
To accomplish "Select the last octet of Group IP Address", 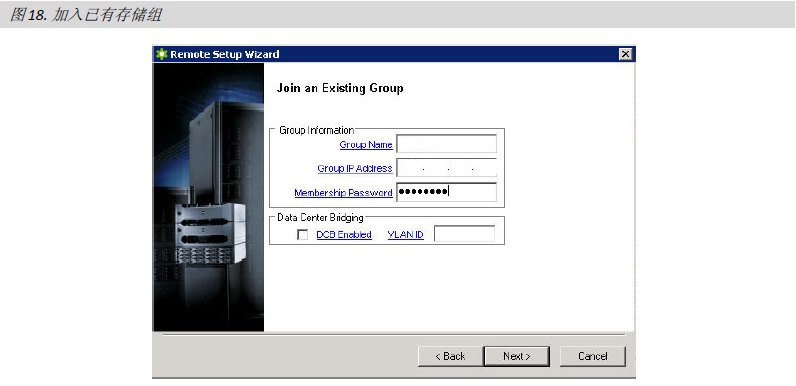I will point(485,168).
